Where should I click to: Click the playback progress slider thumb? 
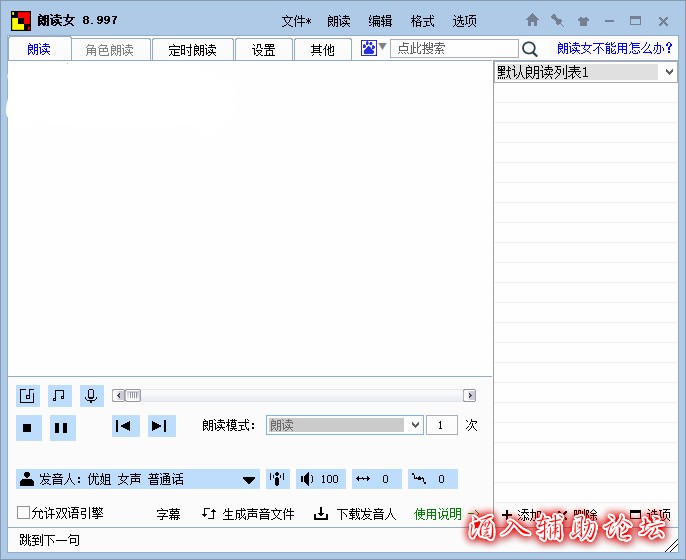133,396
